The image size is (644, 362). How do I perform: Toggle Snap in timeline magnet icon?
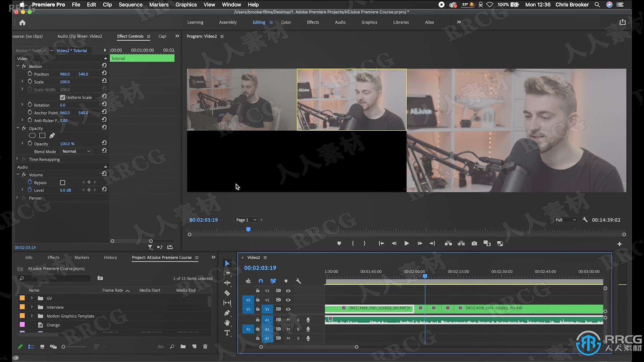click(261, 281)
